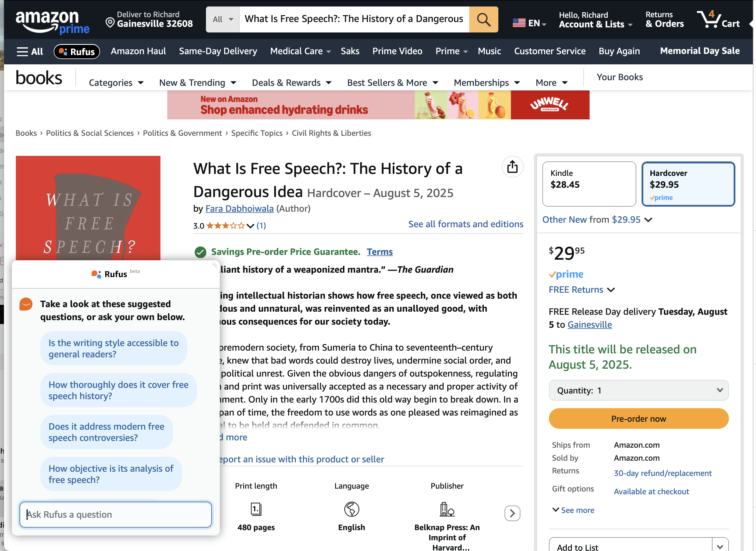The width and height of the screenshot is (756, 551).
Task: Go to Customer Service
Action: (549, 51)
